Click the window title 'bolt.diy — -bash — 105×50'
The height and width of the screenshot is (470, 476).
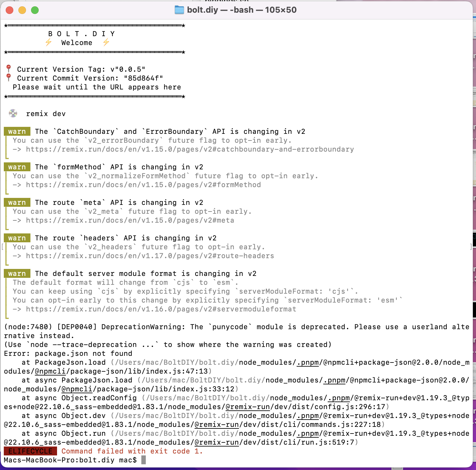(242, 10)
